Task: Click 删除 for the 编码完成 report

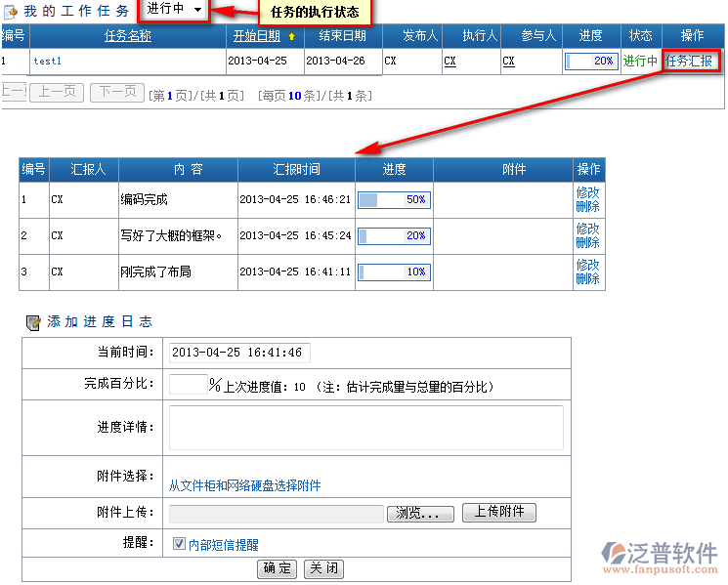Action: 587,207
